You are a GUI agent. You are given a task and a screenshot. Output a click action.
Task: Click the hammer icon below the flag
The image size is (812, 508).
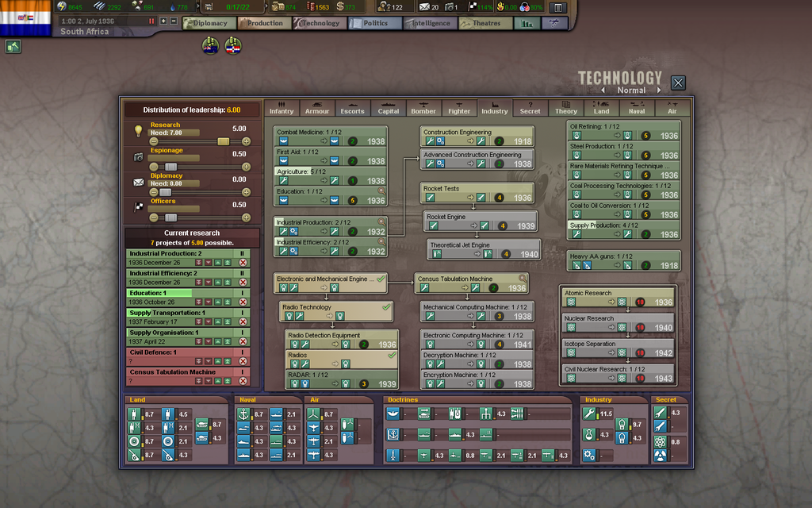tap(13, 47)
